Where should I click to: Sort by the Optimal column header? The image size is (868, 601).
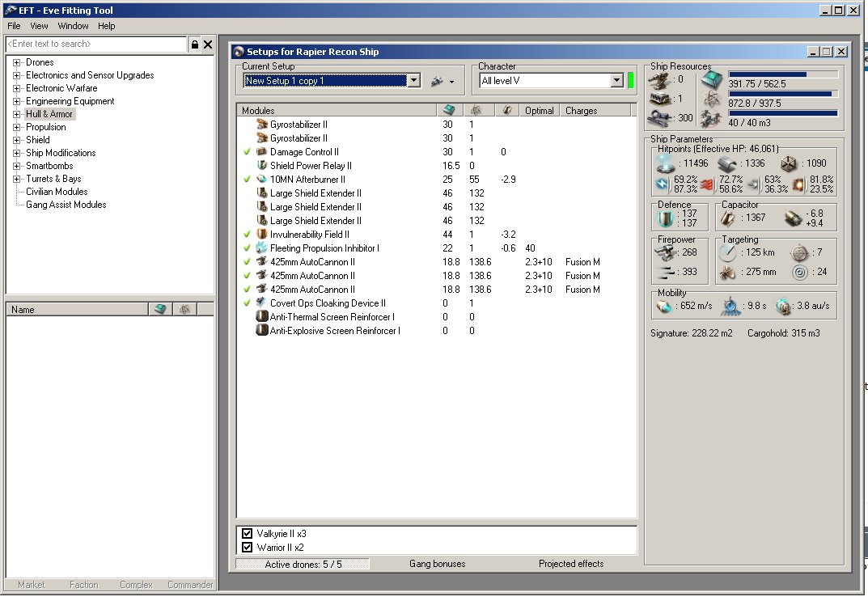540,110
